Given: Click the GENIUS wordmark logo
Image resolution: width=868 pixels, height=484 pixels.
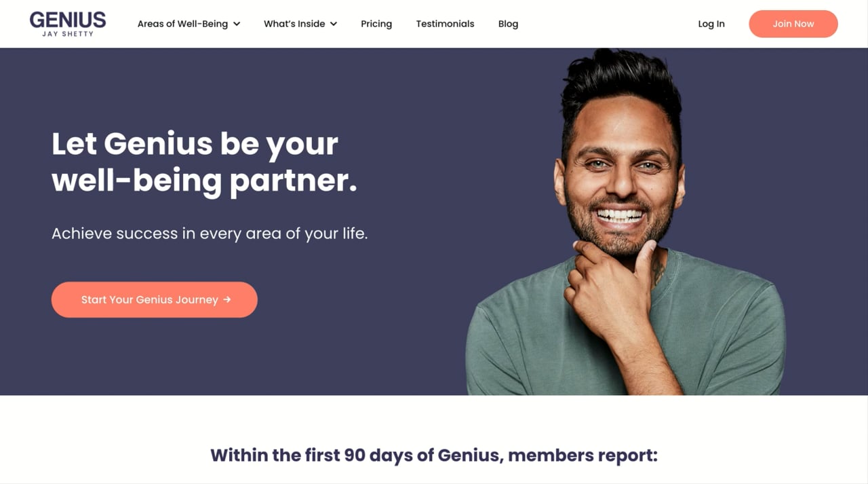Looking at the screenshot, I should click(x=68, y=19).
